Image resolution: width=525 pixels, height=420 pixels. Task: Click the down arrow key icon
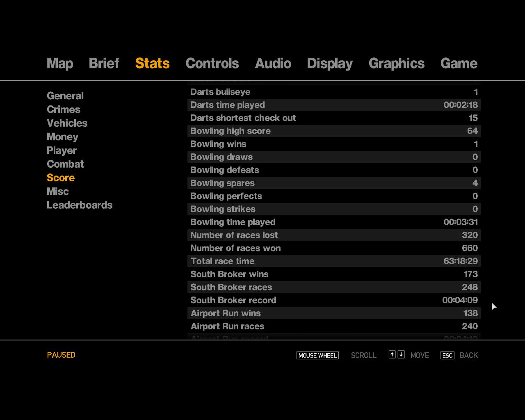tap(401, 355)
